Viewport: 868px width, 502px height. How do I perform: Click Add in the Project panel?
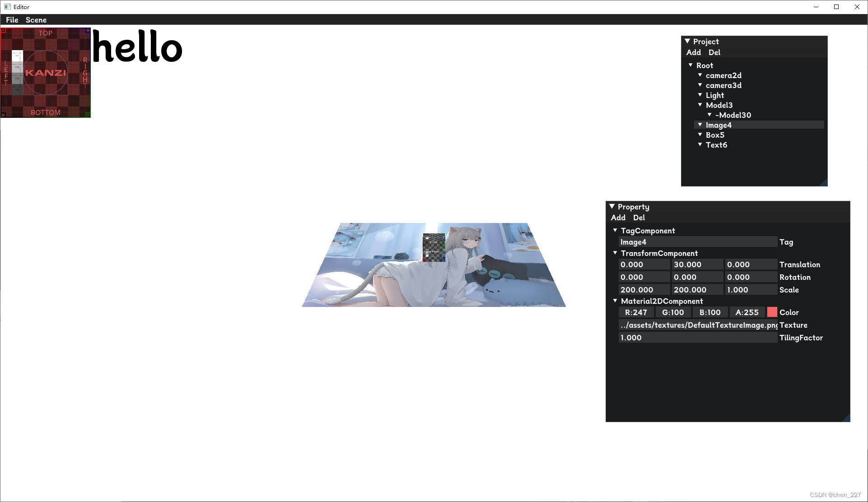tap(694, 52)
